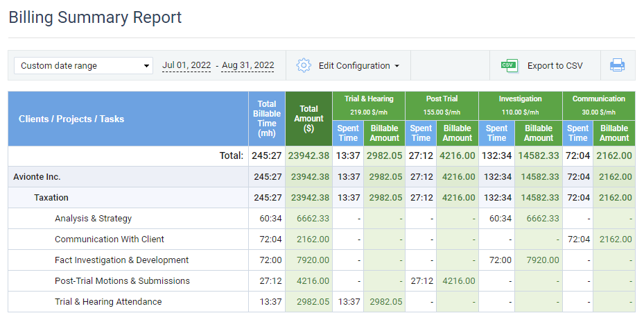Click the Investigation 110.00 $/mh header
644x320 pixels.
point(521,106)
